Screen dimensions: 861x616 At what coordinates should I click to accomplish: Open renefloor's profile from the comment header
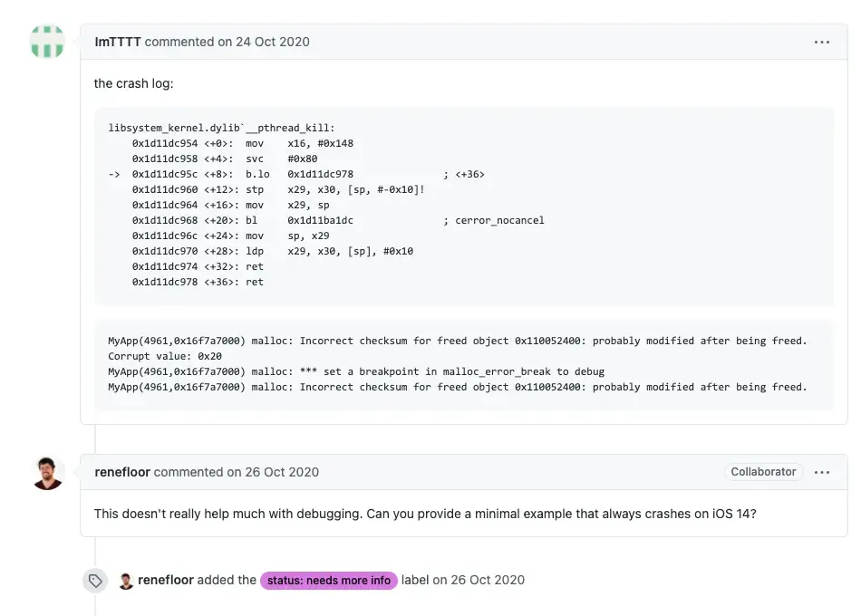pyautogui.click(x=122, y=472)
